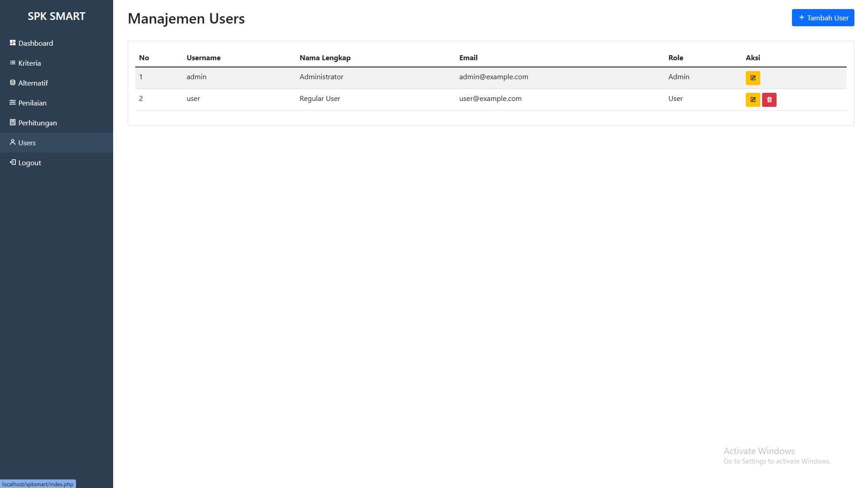Open the Alternatif section

pyautogui.click(x=57, y=83)
